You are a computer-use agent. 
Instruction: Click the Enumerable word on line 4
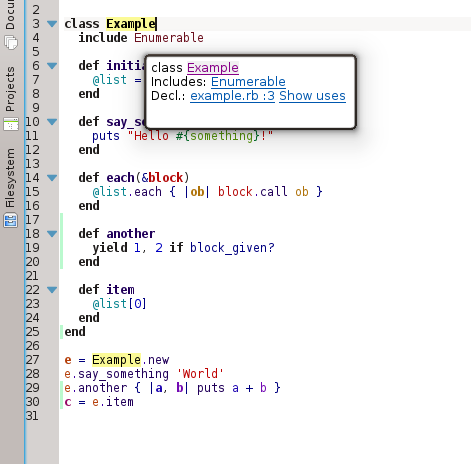(x=169, y=38)
